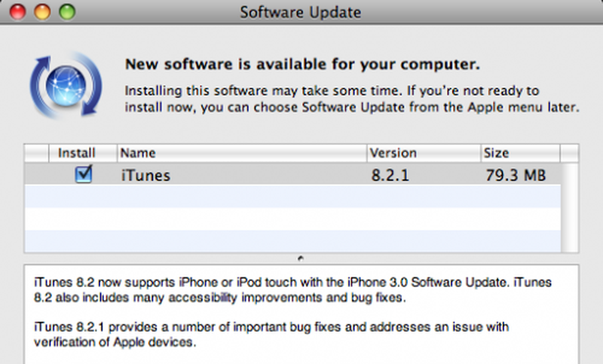Uncheck the iTunes install checkbox
The width and height of the screenshot is (603, 364).
pyautogui.click(x=84, y=174)
